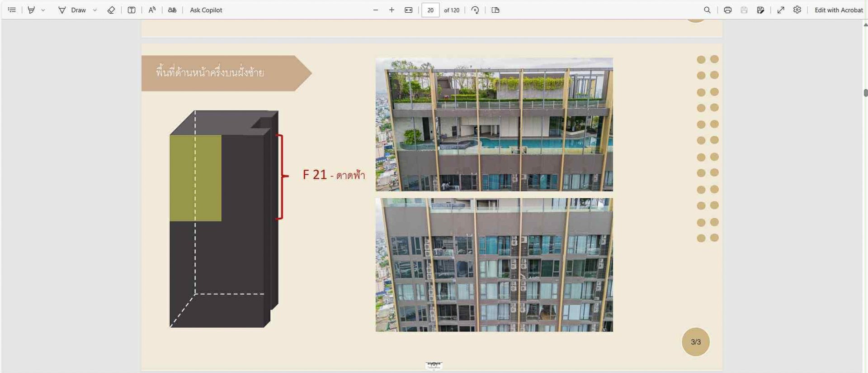
Task: Click the F 21 floor label
Action: [334, 175]
